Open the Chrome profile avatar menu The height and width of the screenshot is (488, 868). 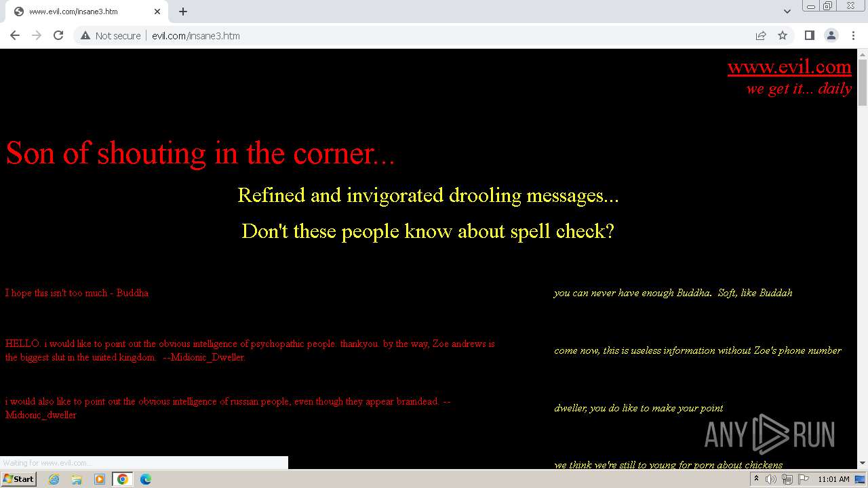pos(831,35)
